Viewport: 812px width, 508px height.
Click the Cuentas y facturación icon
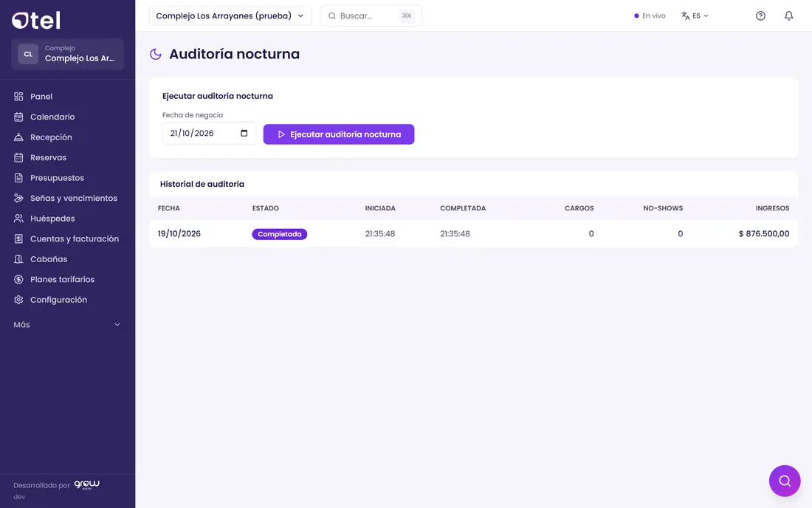pyautogui.click(x=18, y=238)
